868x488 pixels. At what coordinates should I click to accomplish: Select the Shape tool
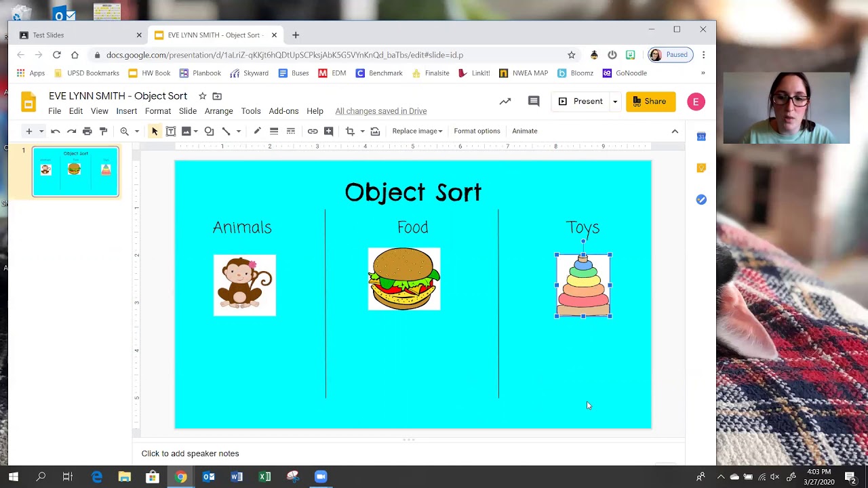(209, 131)
